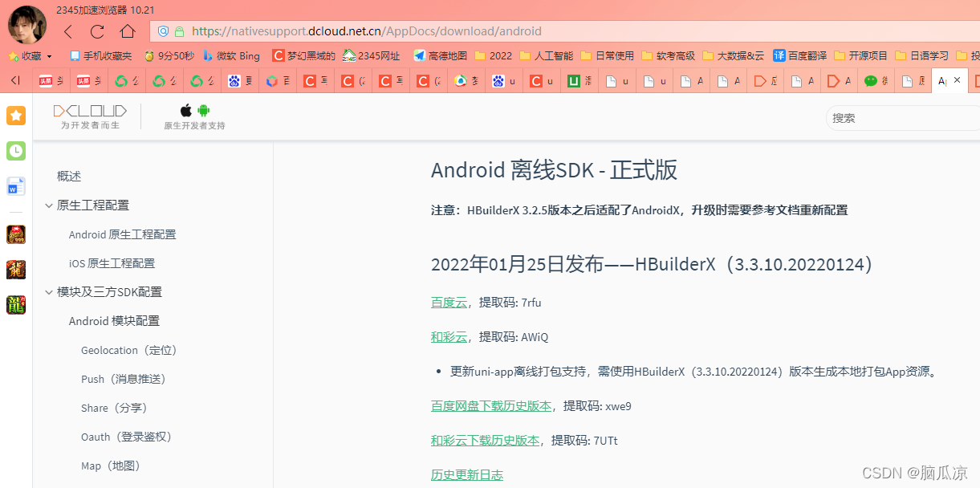Open the favorites star icon in left sidebar

tap(16, 116)
